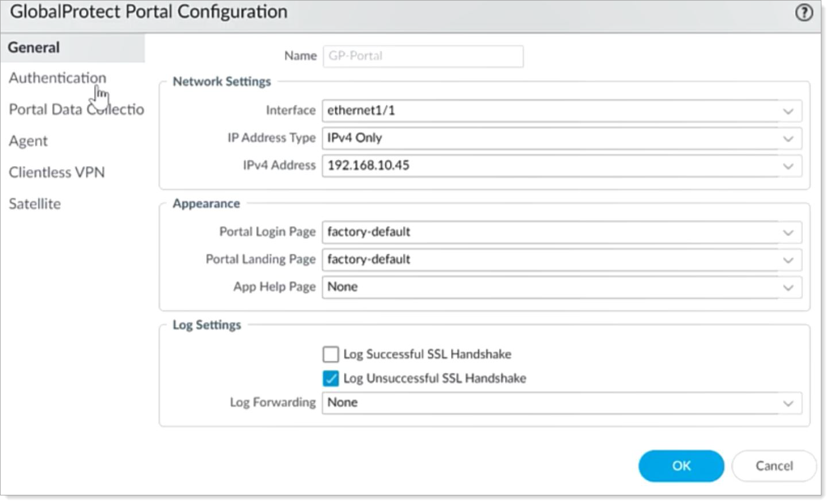Open the Clientless VPN tab

(x=57, y=172)
